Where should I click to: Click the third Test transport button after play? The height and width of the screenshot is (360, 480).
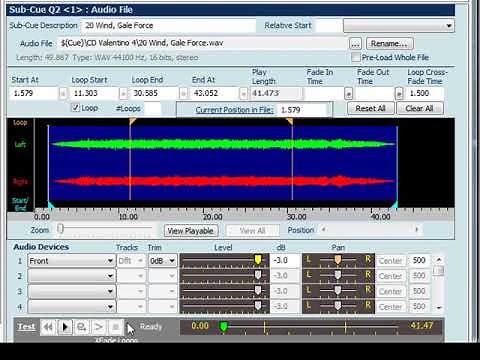click(82, 327)
